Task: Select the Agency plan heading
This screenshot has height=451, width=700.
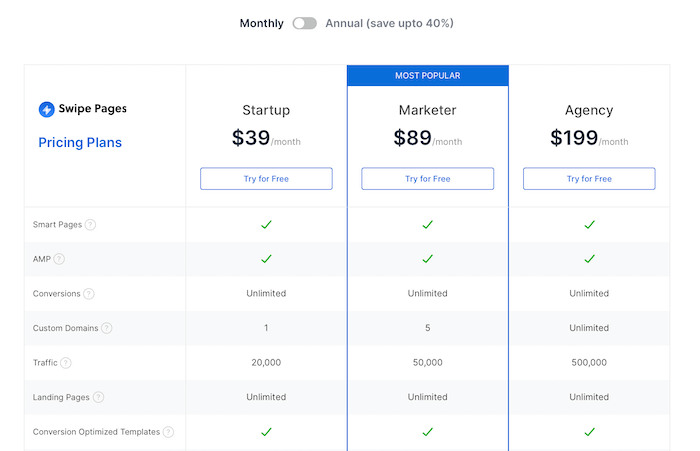Action: [x=589, y=110]
